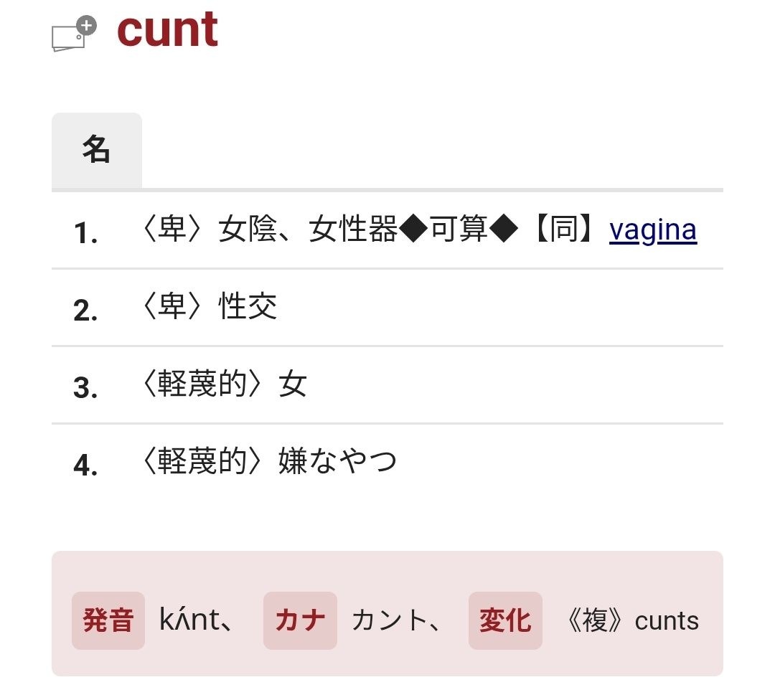Select definition number 1 marker
775x700 pixels.
click(85, 234)
